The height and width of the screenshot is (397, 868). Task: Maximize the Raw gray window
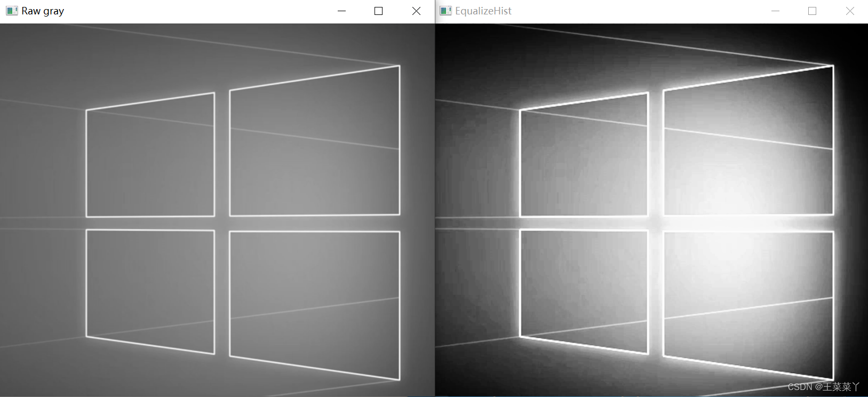(379, 11)
